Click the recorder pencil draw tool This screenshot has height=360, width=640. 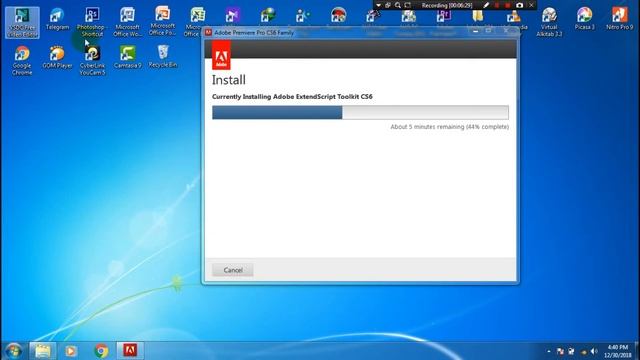tap(486, 5)
